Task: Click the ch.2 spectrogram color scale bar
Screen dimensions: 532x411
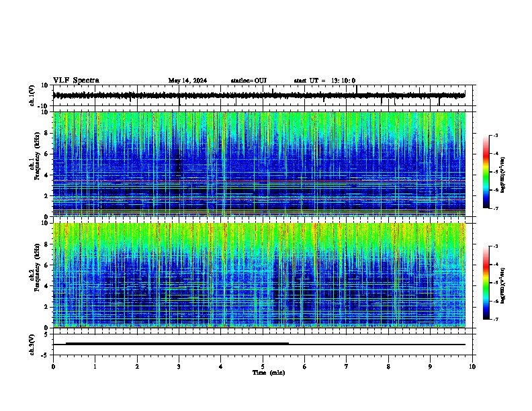Action: (x=486, y=283)
